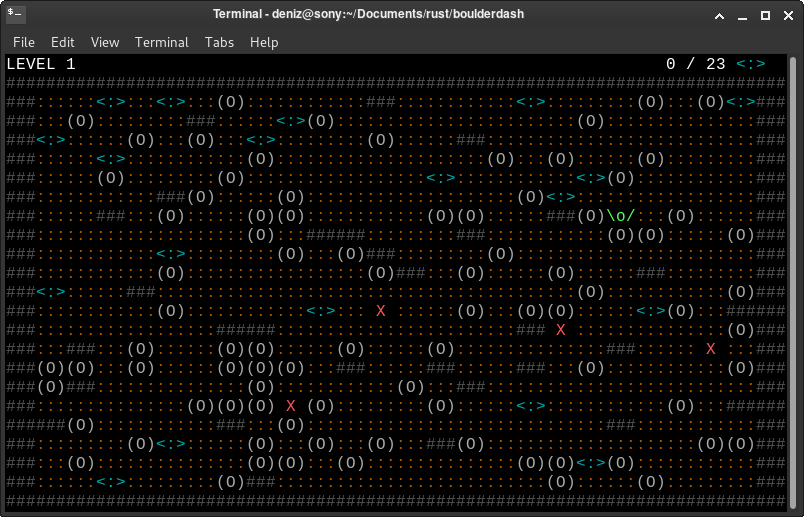This screenshot has width=804, height=517.
Task: Click the cyan diamond icon beside the score counter
Action: point(751,64)
